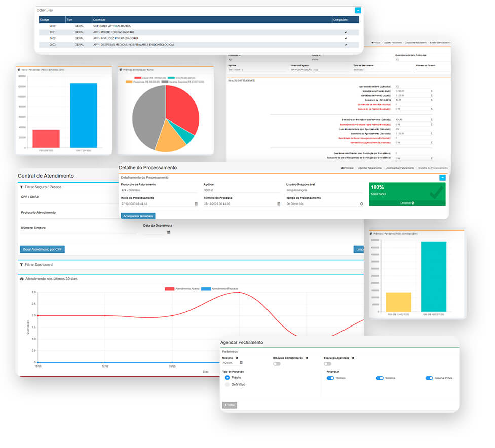Open Data da Ocorrência calendar icon
This screenshot has height=448, width=495.
point(169,232)
